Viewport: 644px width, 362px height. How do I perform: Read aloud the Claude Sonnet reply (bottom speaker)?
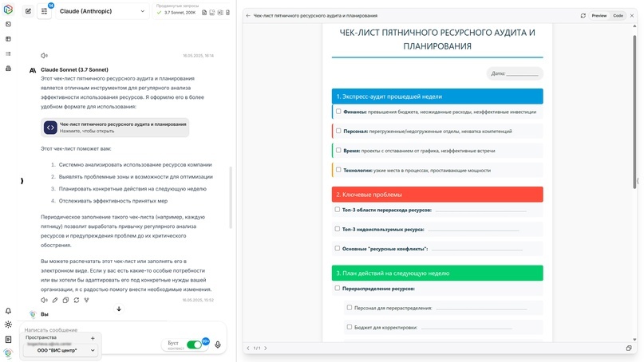point(44,300)
